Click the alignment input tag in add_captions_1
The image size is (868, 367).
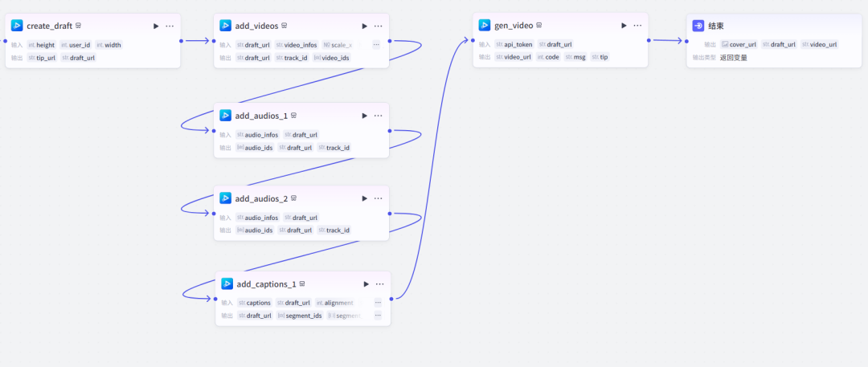[335, 303]
